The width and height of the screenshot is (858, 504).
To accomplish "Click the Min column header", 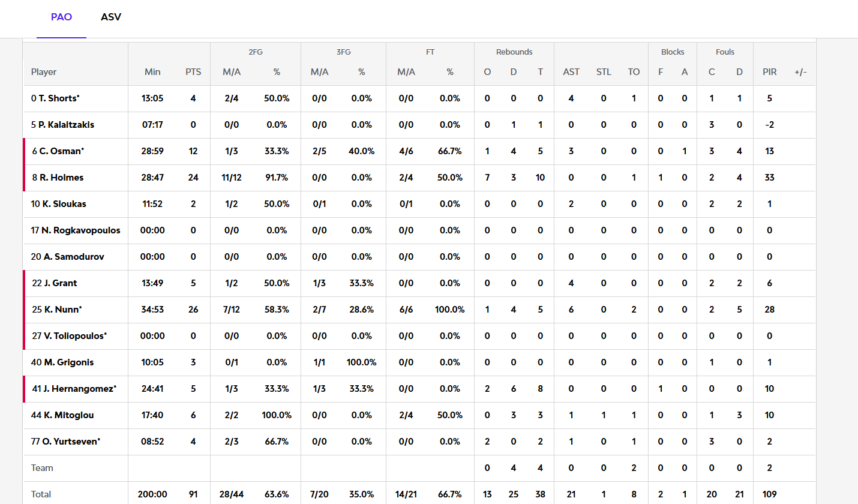I will 152,72.
